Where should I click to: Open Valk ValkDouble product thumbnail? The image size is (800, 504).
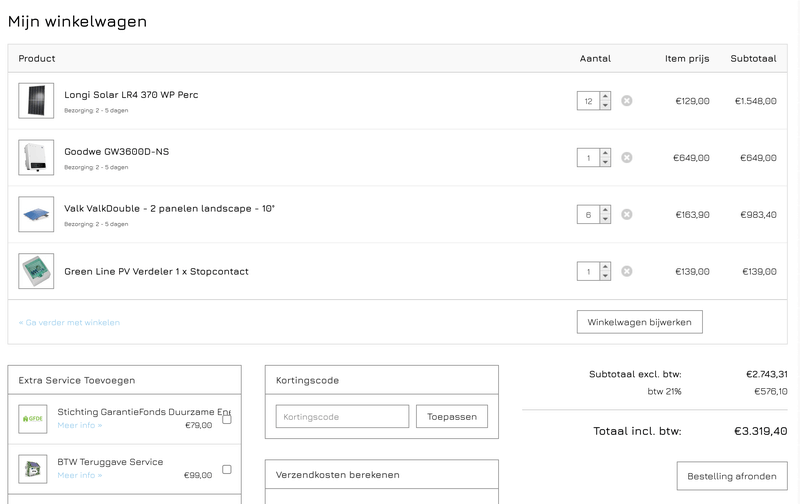tap(36, 214)
